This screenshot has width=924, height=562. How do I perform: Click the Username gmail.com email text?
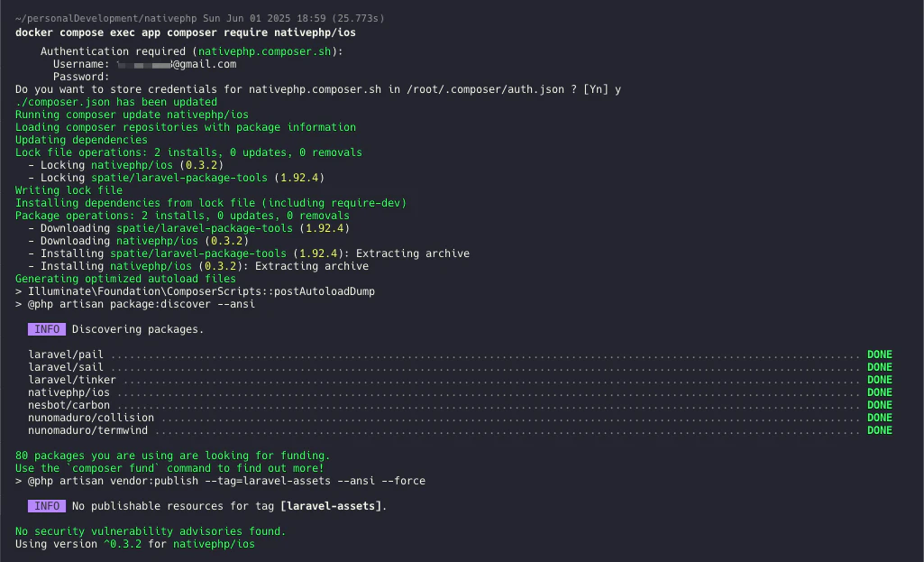pos(176,64)
